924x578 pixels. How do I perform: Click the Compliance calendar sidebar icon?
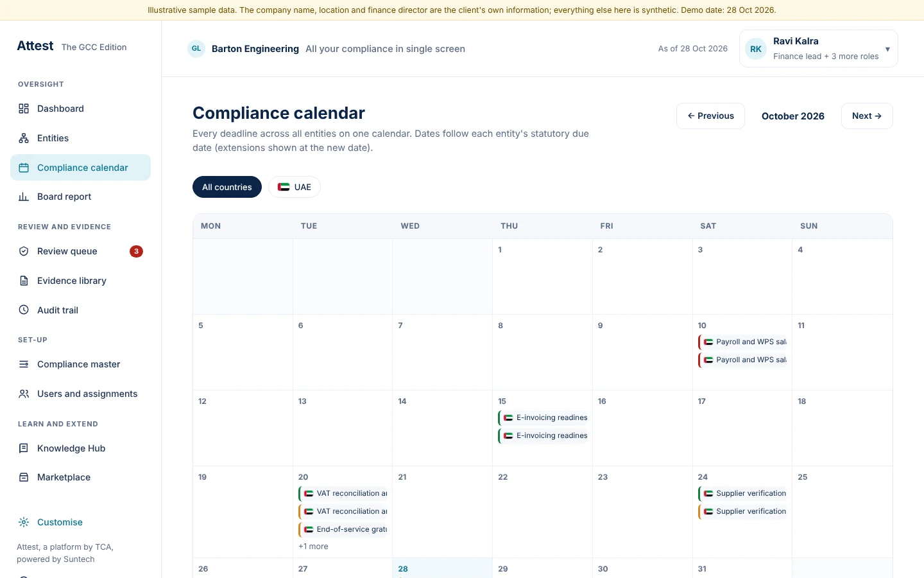tap(24, 168)
